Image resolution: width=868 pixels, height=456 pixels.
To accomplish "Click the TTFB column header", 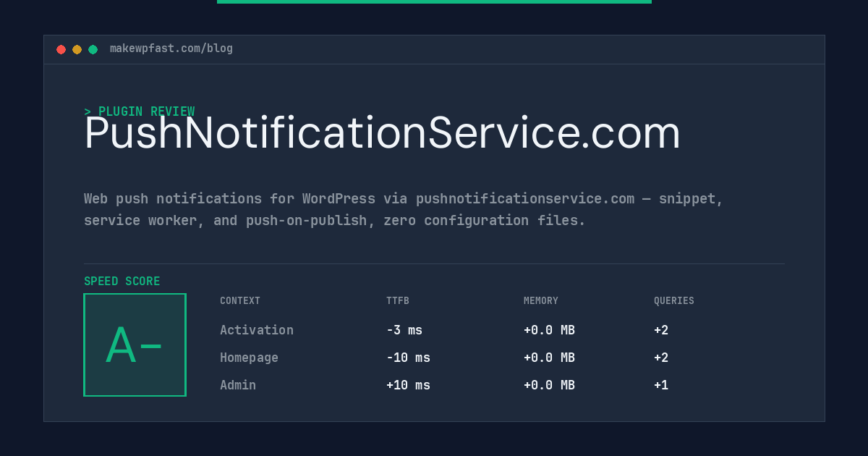I will pos(398,301).
